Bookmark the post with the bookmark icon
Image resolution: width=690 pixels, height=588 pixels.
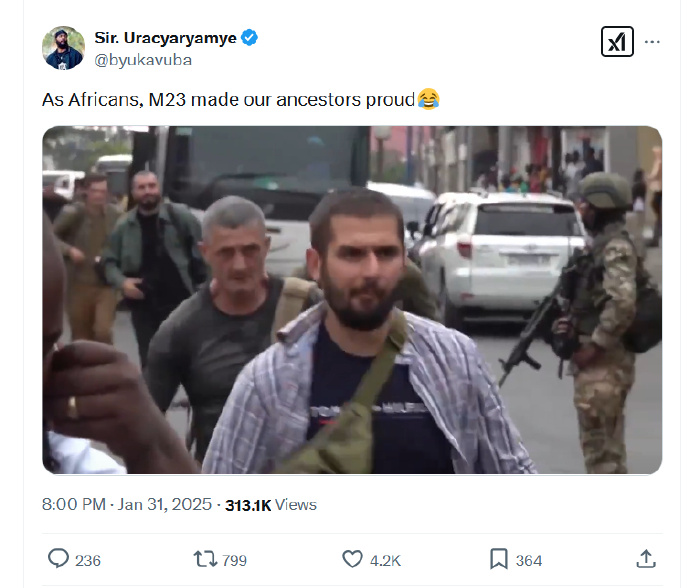tap(499, 559)
